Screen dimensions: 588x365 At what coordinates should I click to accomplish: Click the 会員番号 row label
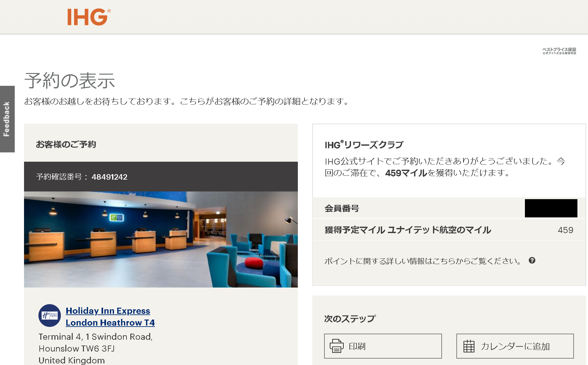tap(342, 208)
